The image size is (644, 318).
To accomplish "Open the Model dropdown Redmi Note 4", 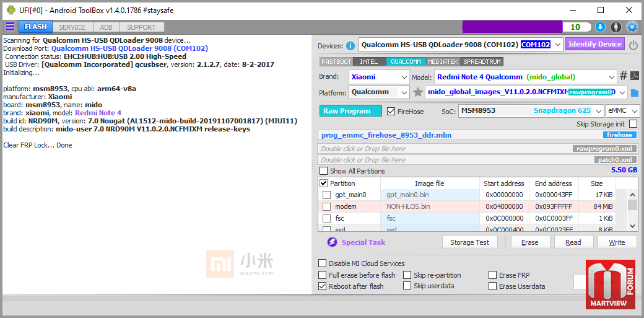I will click(525, 76).
